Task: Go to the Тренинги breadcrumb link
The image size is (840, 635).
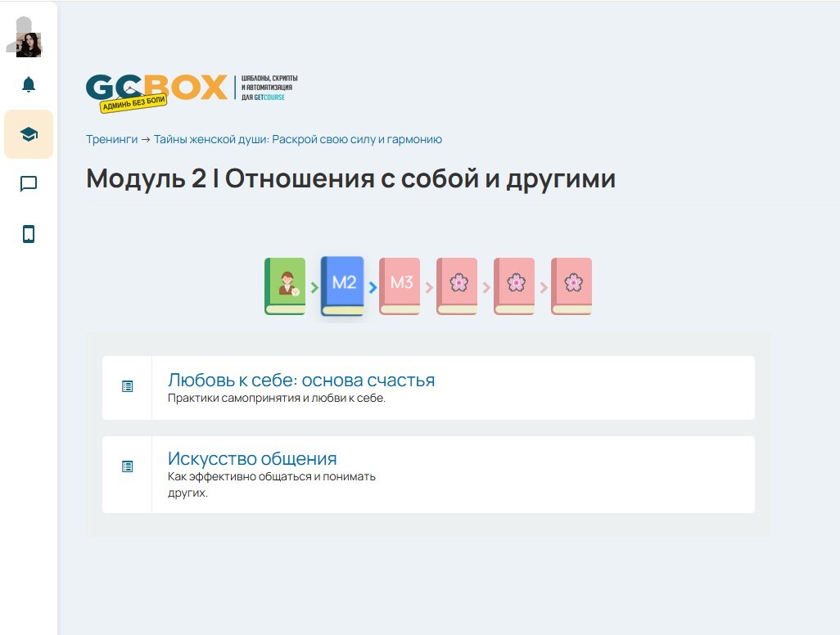Action: point(111,139)
